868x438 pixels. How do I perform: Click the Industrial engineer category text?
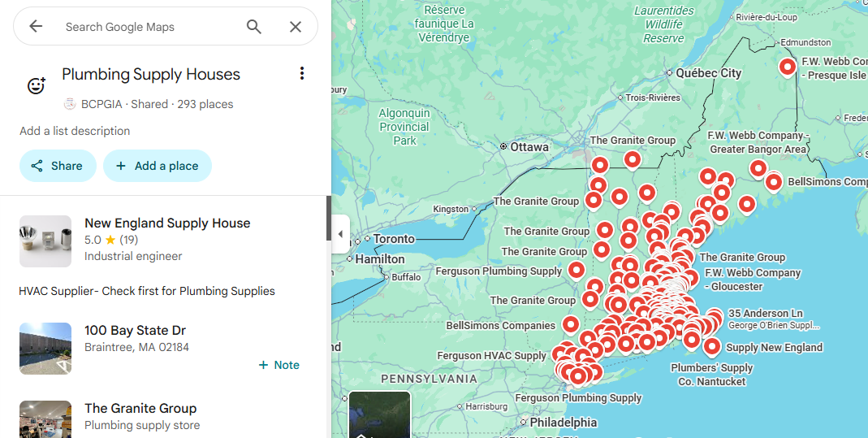tap(133, 256)
